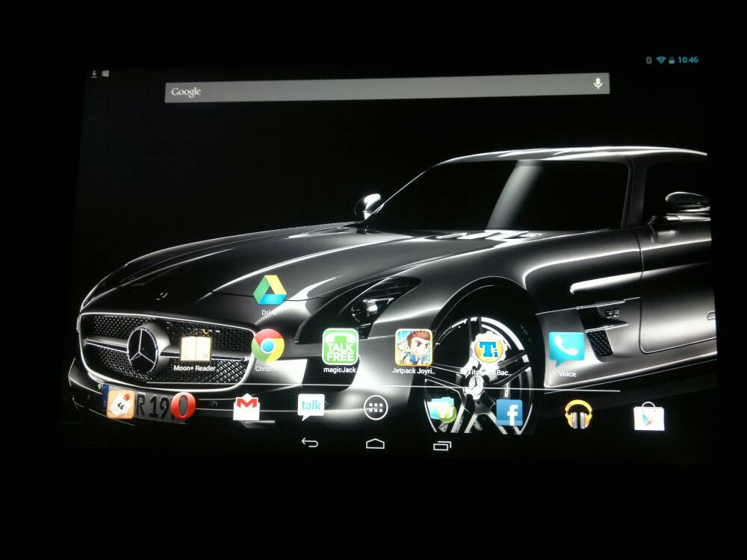This screenshot has height=560, width=747.
Task: Open the file manager folder icon in dock
Action: pos(441,410)
